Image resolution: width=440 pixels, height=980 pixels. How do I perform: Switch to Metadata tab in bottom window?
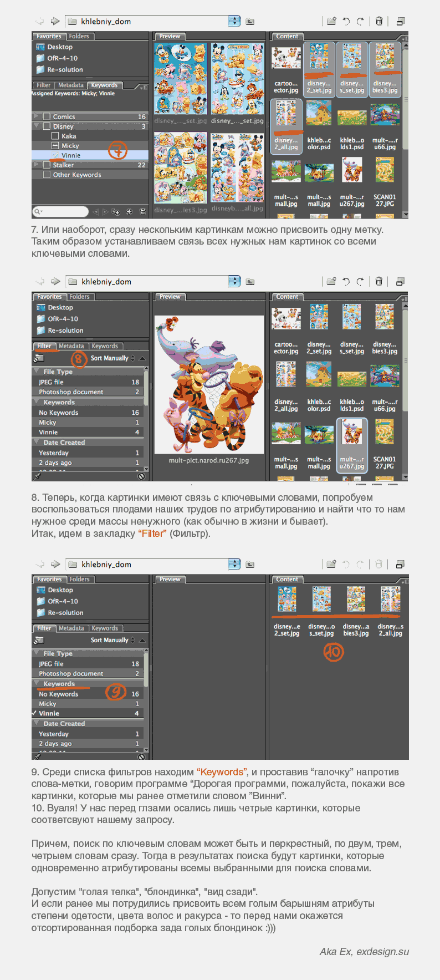click(71, 628)
